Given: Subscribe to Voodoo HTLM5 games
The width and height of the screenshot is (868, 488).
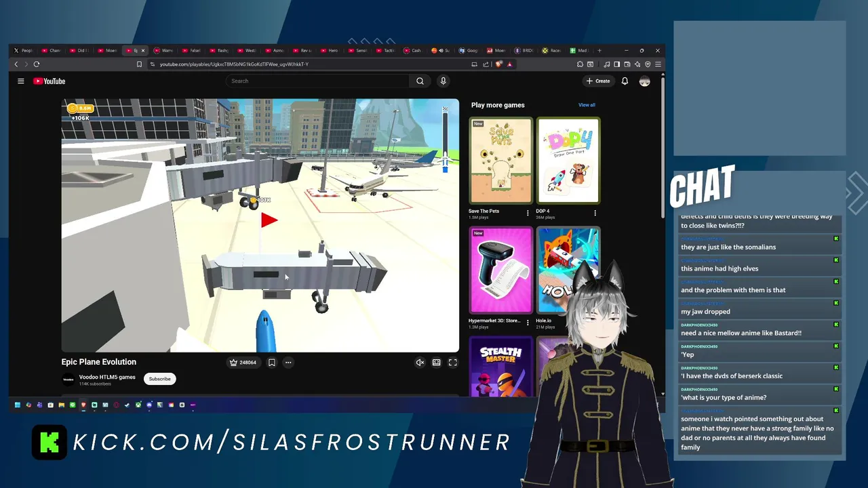Looking at the screenshot, I should [160, 379].
